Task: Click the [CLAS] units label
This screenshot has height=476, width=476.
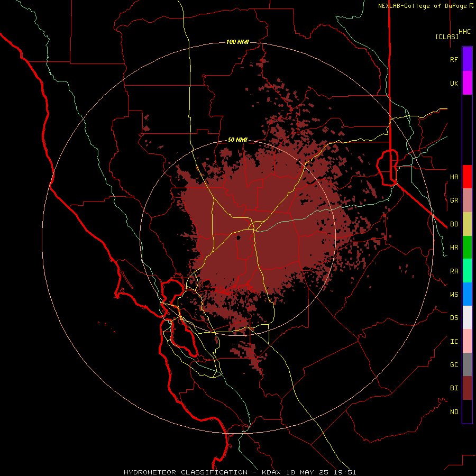Action: click(x=447, y=36)
